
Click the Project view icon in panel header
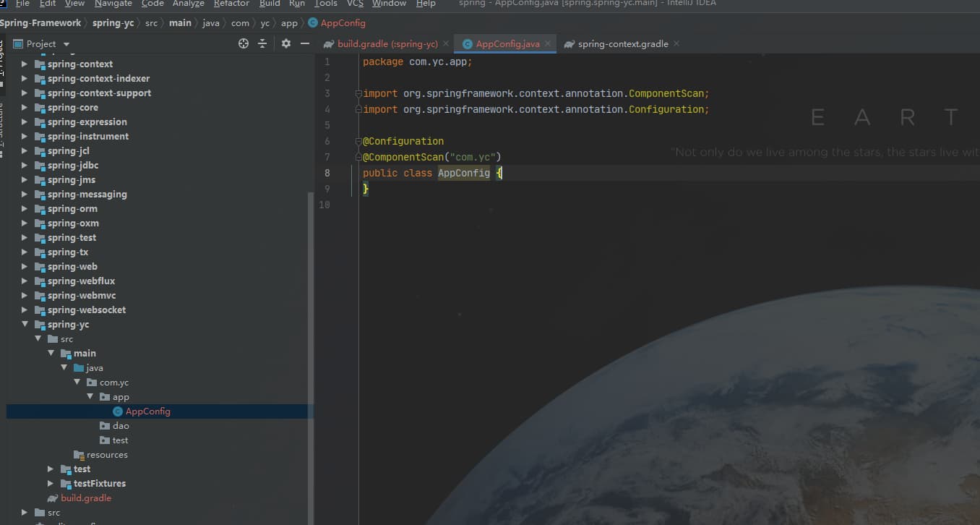point(18,44)
